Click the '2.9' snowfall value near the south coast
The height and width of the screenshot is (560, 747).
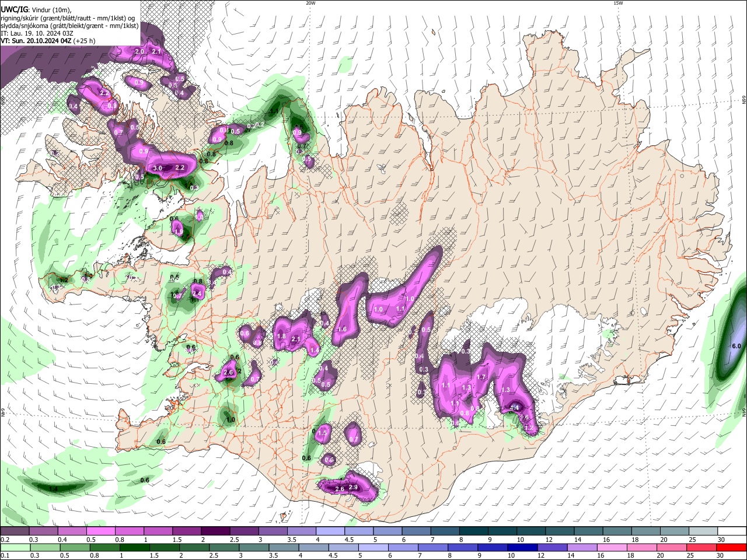click(x=353, y=488)
